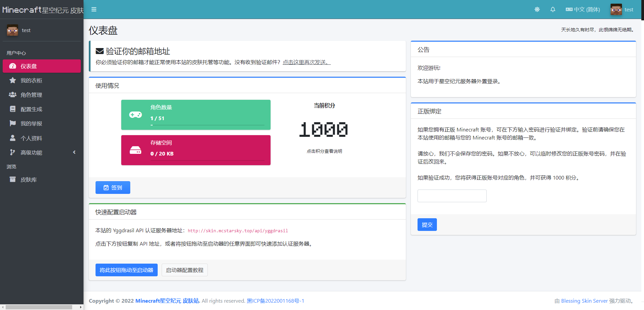Click the 签到 check-in button

(113, 187)
